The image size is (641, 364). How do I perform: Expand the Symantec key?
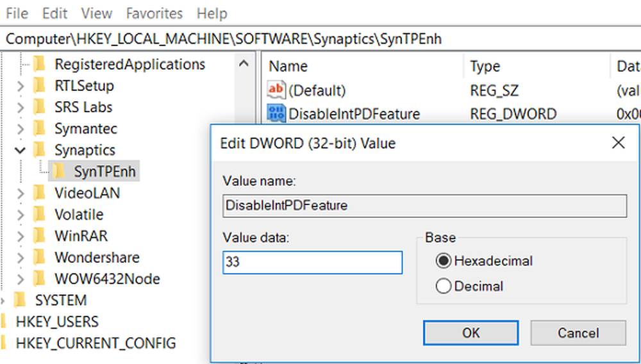pyautogui.click(x=21, y=129)
